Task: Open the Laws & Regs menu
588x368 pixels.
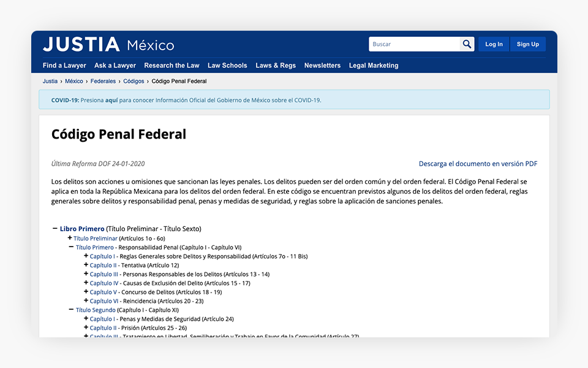Action: pos(276,66)
